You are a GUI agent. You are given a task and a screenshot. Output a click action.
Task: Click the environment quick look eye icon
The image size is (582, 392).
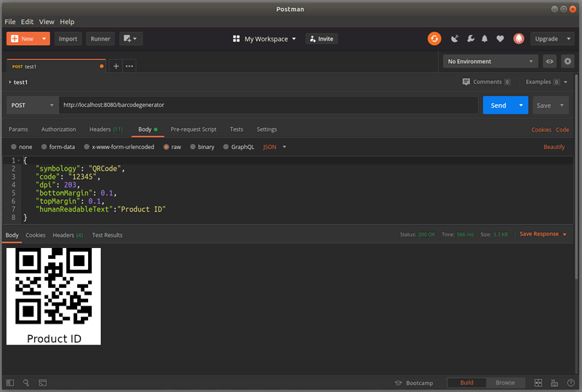pos(549,61)
